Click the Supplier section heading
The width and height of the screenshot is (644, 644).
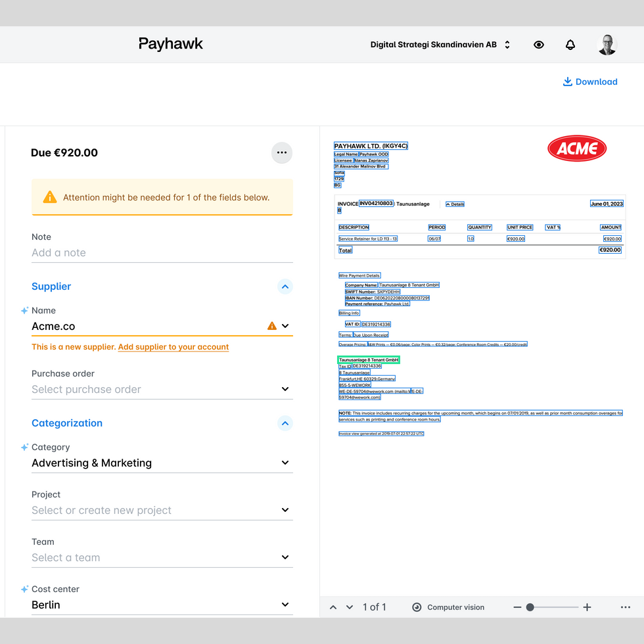[x=51, y=287]
